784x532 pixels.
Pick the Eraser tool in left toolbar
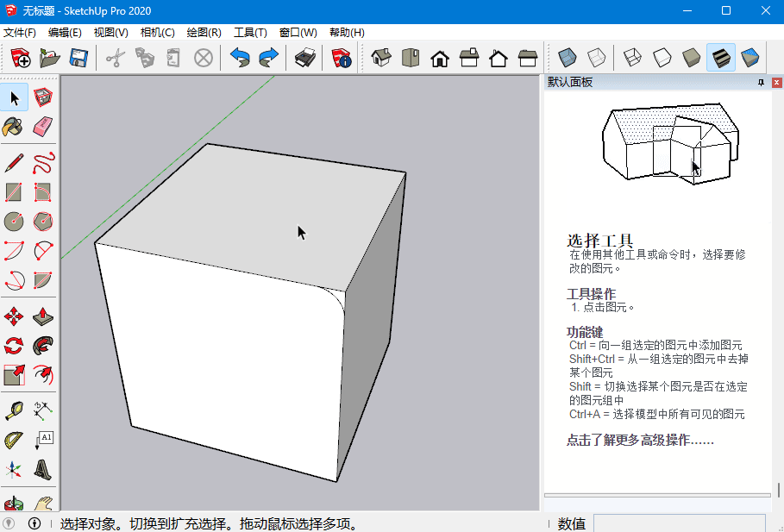coord(43,127)
